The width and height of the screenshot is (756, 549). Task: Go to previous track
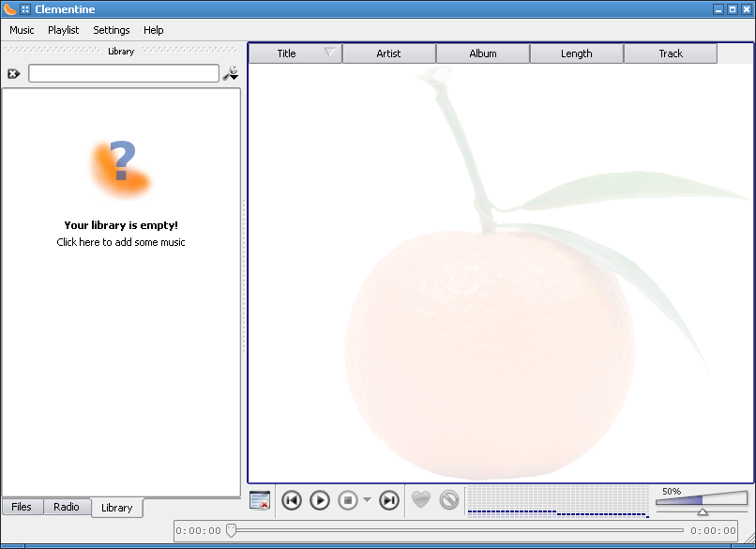(x=292, y=500)
